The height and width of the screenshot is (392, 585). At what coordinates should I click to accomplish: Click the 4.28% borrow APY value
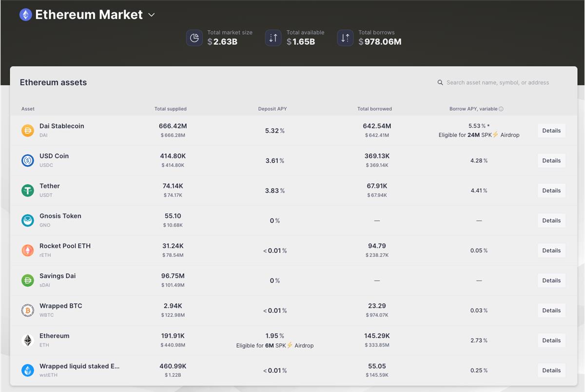click(479, 160)
